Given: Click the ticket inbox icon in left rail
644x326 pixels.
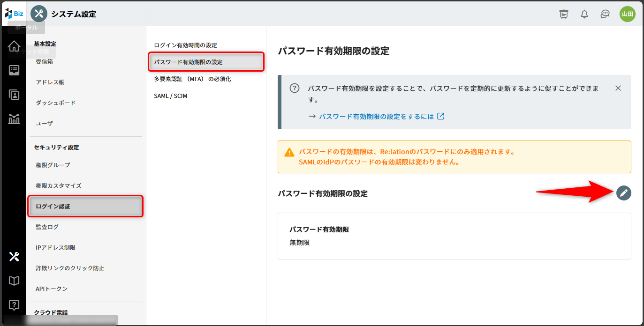Looking at the screenshot, I should (14, 70).
